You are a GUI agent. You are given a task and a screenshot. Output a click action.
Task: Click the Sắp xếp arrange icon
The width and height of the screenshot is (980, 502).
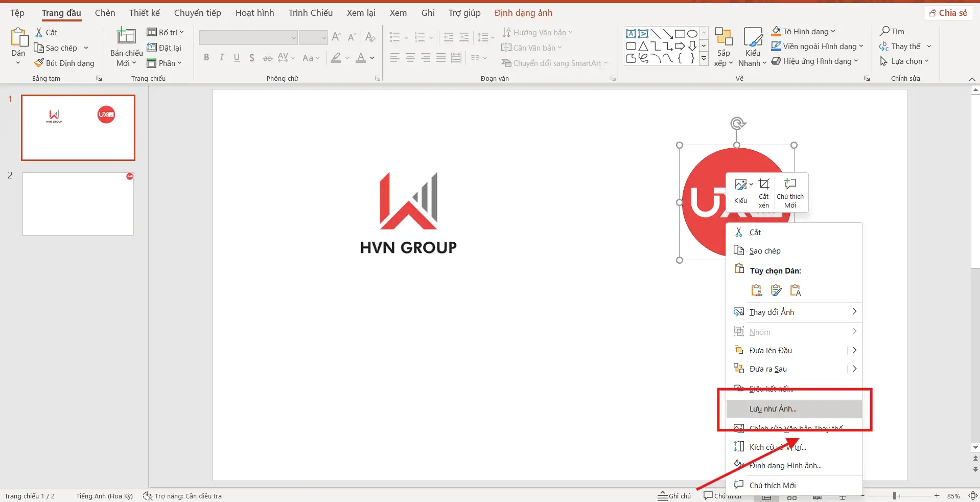click(724, 37)
